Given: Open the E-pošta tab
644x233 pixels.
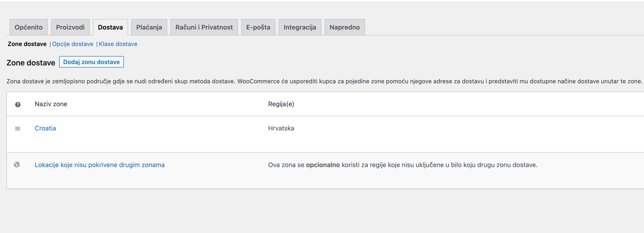Looking at the screenshot, I should point(258,27).
